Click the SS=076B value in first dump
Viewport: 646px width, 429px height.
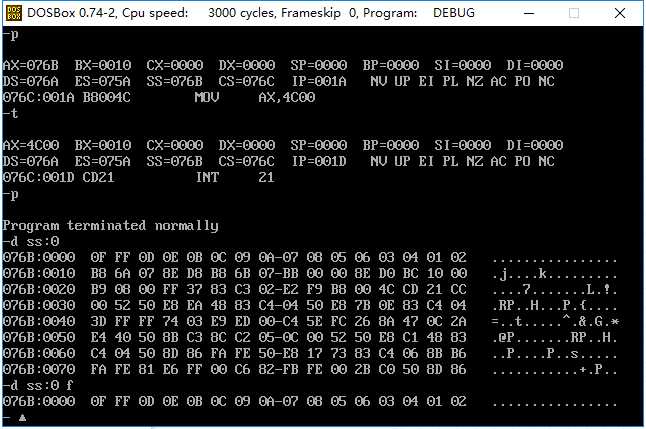point(174,81)
